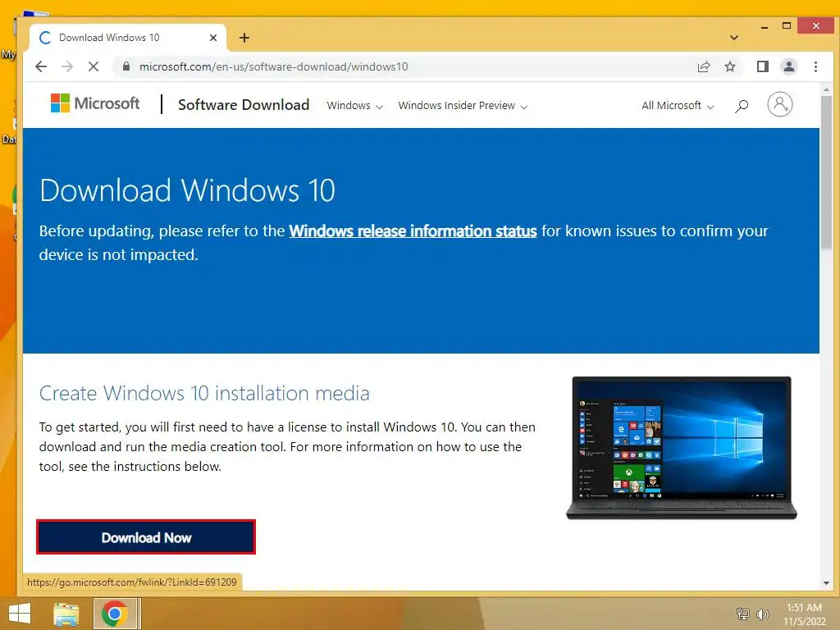Click the browser forward arrow
This screenshot has height=630, width=840.
(67, 66)
